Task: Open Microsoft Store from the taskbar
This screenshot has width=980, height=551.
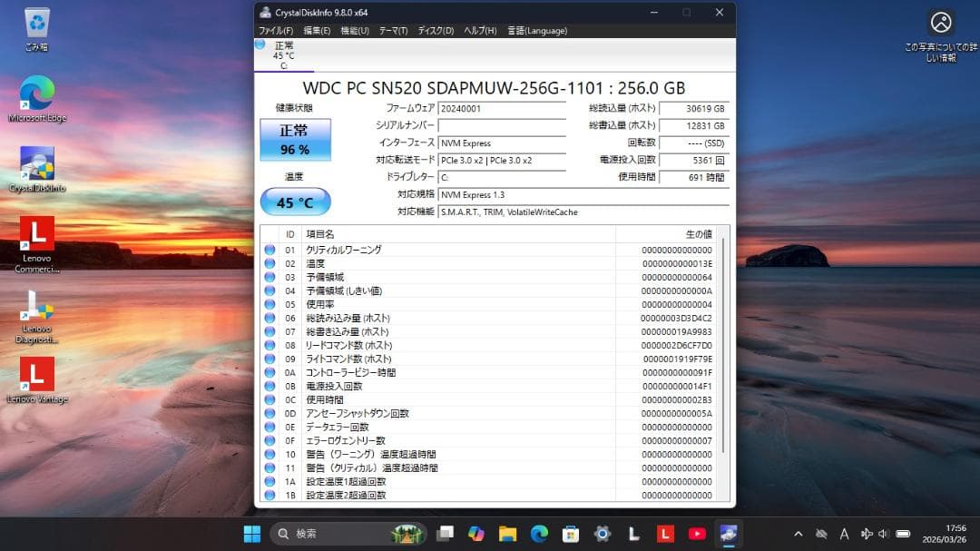Action: click(571, 534)
